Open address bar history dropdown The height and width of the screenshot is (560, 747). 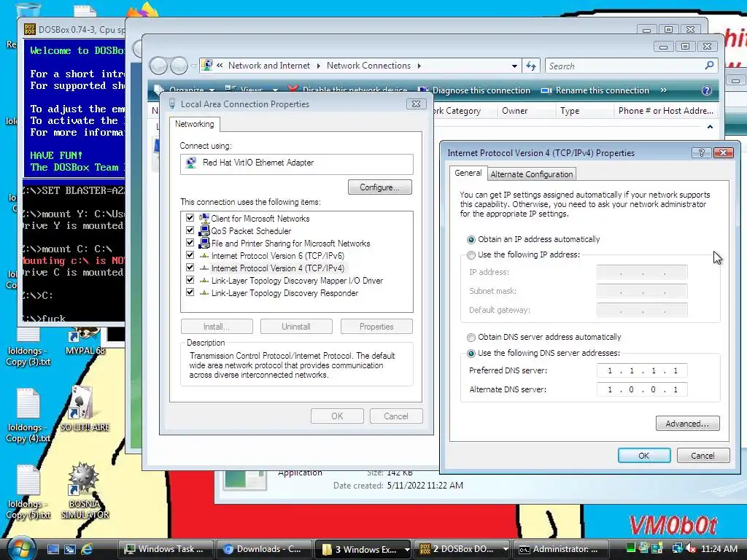point(514,66)
